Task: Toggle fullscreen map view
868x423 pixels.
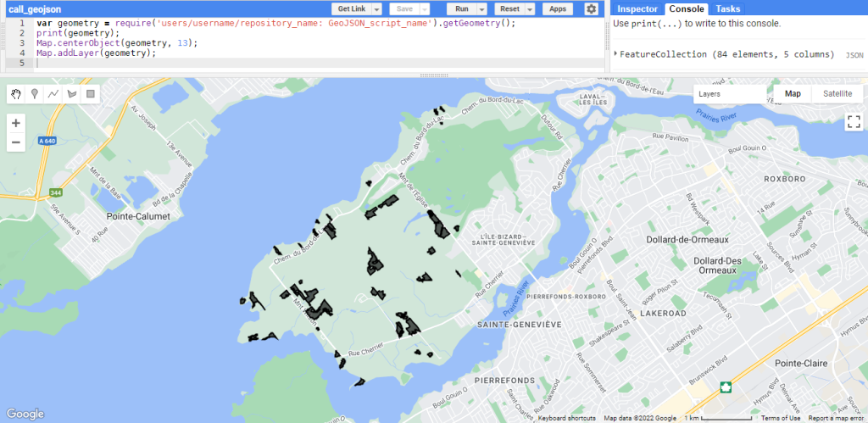Action: [853, 122]
